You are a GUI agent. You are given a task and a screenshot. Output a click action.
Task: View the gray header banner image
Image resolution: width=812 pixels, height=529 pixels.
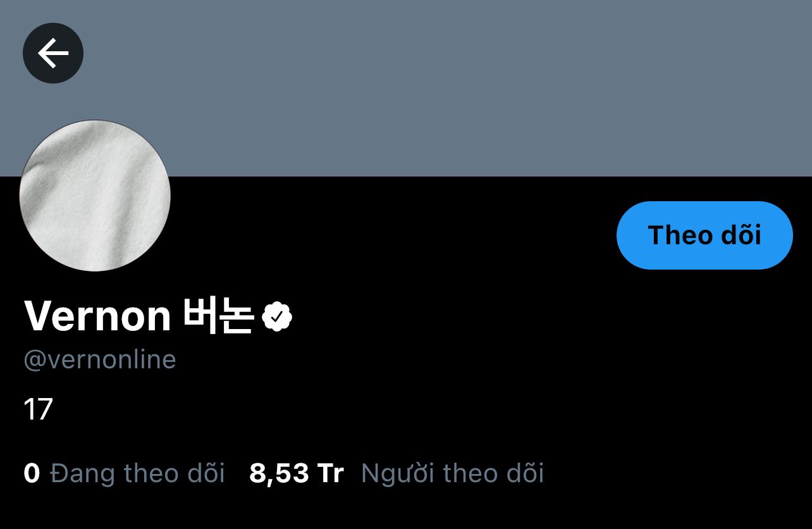pos(406,88)
